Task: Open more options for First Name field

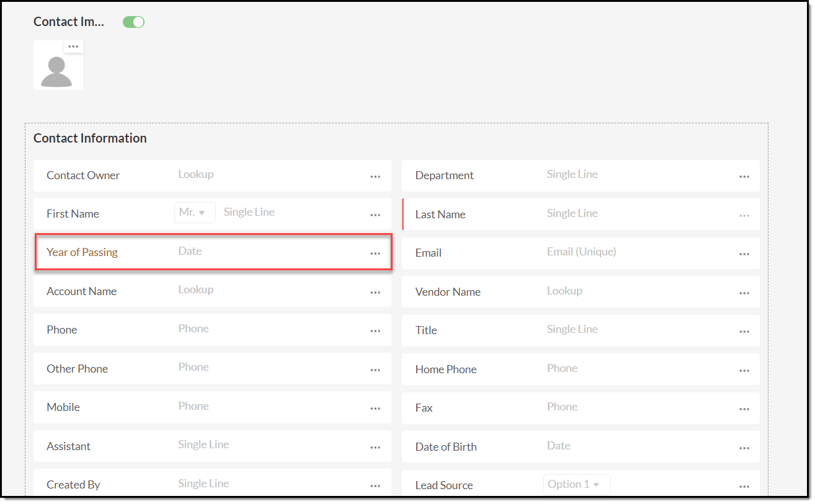Action: pyautogui.click(x=375, y=215)
